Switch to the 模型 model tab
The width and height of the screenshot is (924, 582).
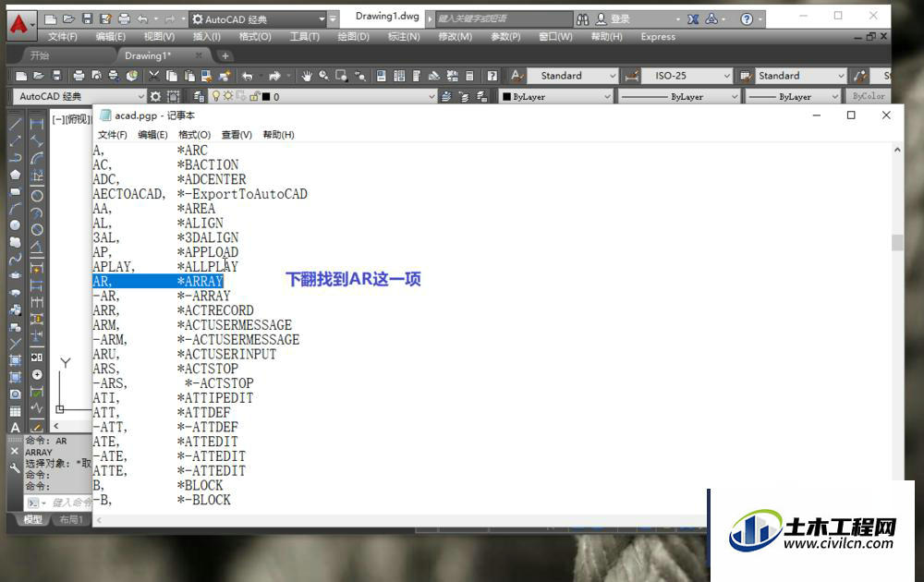32,519
